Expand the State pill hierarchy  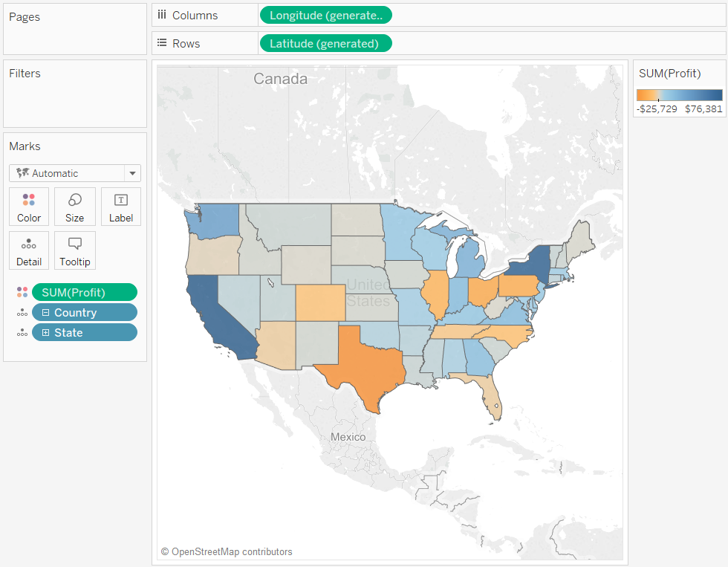pos(46,333)
